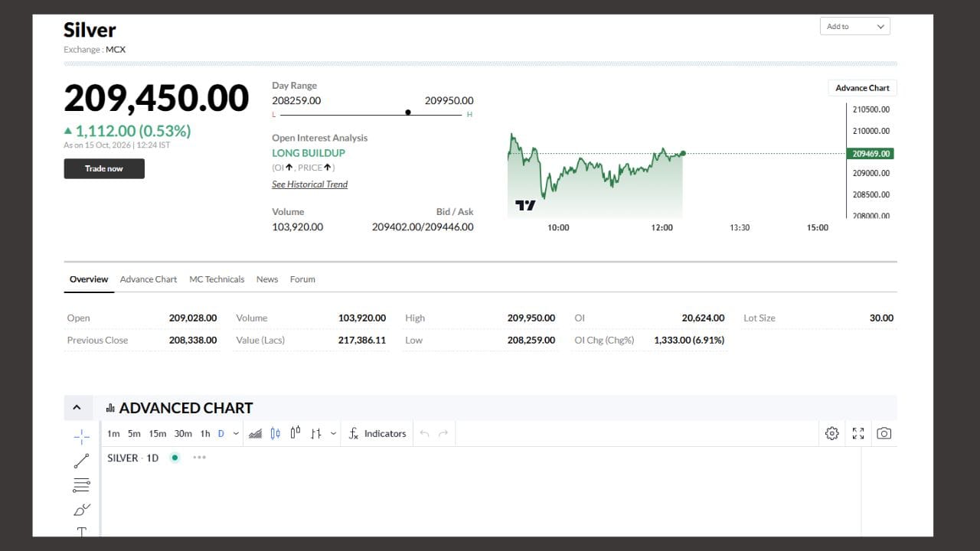Switch to the Overview tab

[x=89, y=279]
